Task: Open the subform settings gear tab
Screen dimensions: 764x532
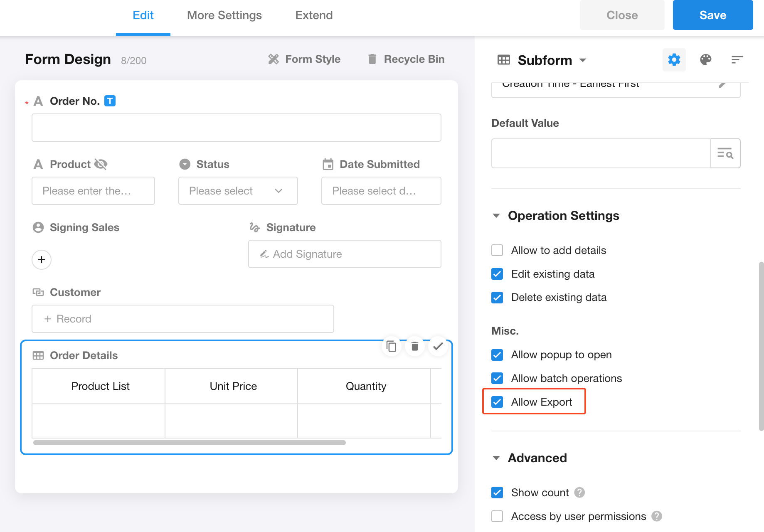Action: (x=674, y=60)
